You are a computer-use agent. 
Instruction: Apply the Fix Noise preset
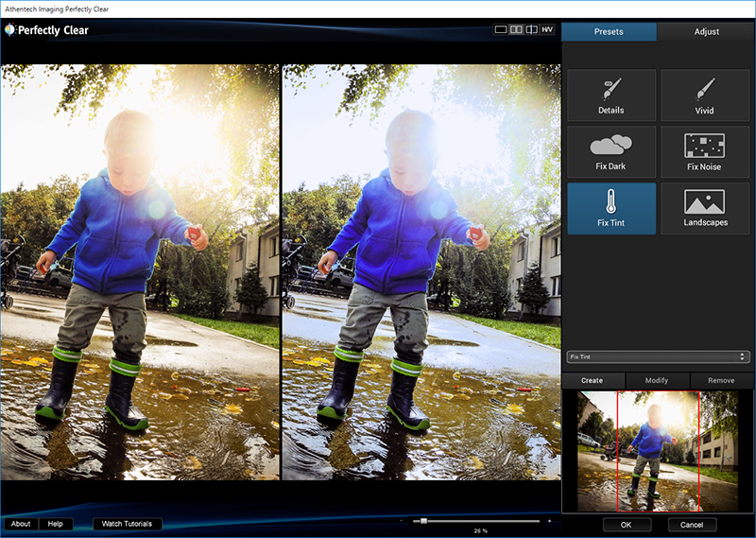pyautogui.click(x=705, y=152)
